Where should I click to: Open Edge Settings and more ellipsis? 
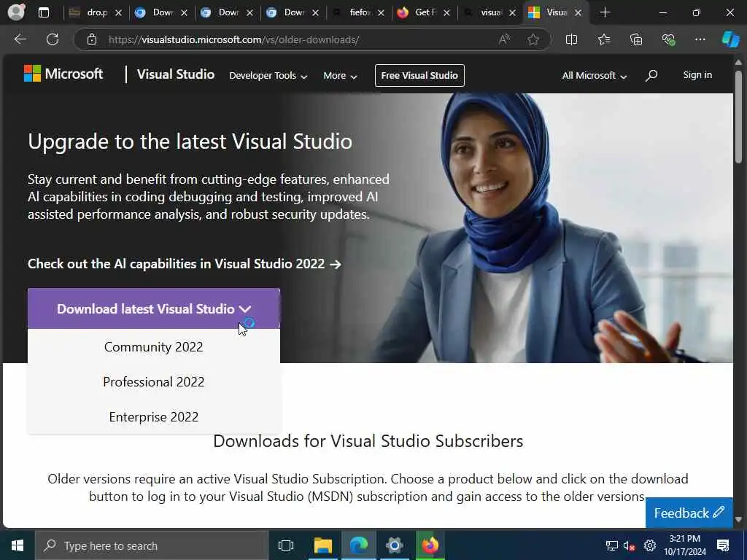point(700,39)
